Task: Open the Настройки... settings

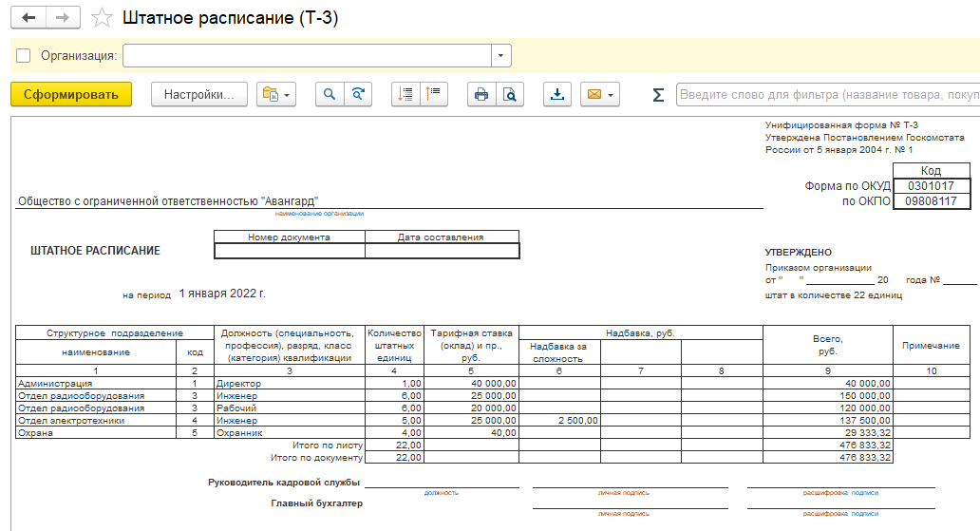Action: pos(199,94)
